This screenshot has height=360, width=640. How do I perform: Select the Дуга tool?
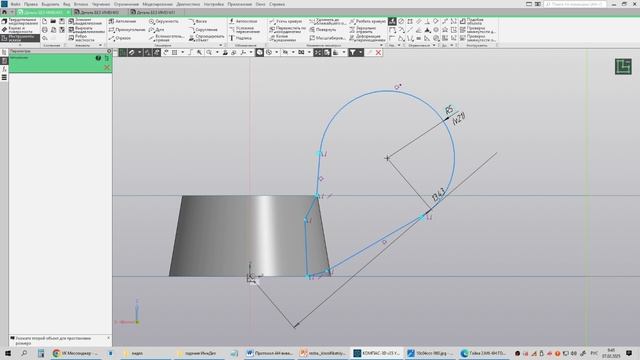pyautogui.click(x=157, y=30)
